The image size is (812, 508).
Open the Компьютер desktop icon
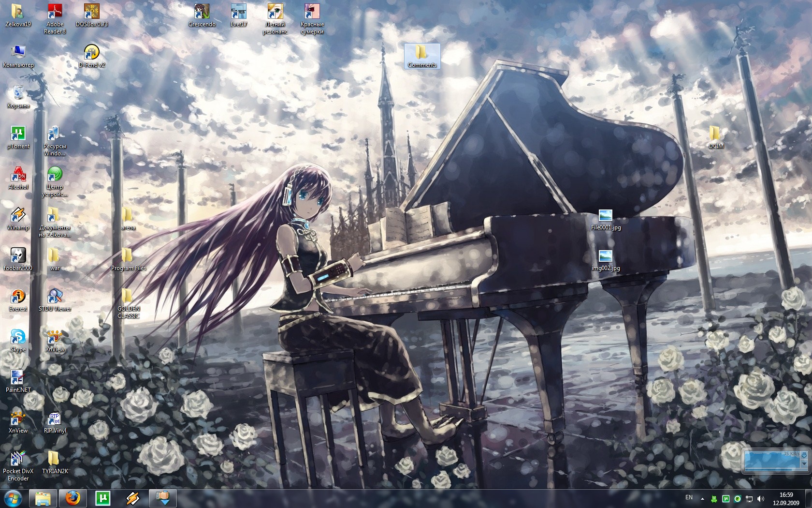[18, 56]
